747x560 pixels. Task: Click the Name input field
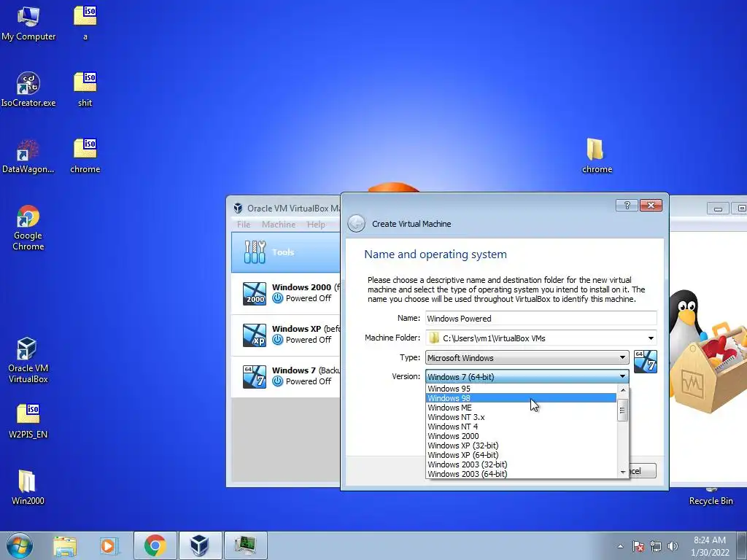(x=541, y=319)
